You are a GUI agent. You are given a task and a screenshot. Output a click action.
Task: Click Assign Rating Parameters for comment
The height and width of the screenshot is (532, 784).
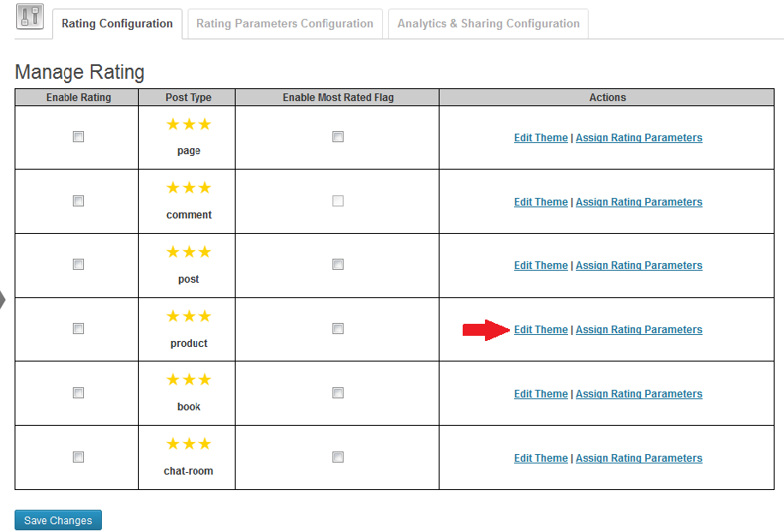(x=639, y=202)
